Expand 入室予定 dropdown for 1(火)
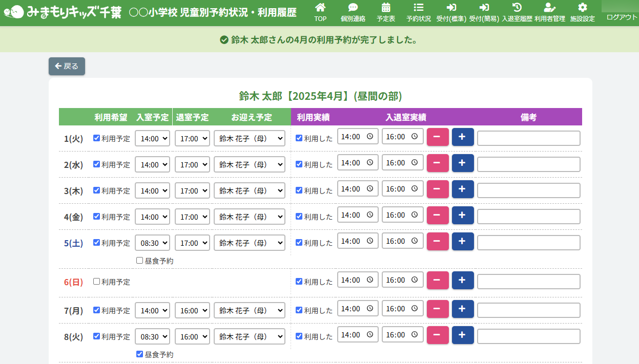Viewport: 639px width, 364px height. coord(152,138)
